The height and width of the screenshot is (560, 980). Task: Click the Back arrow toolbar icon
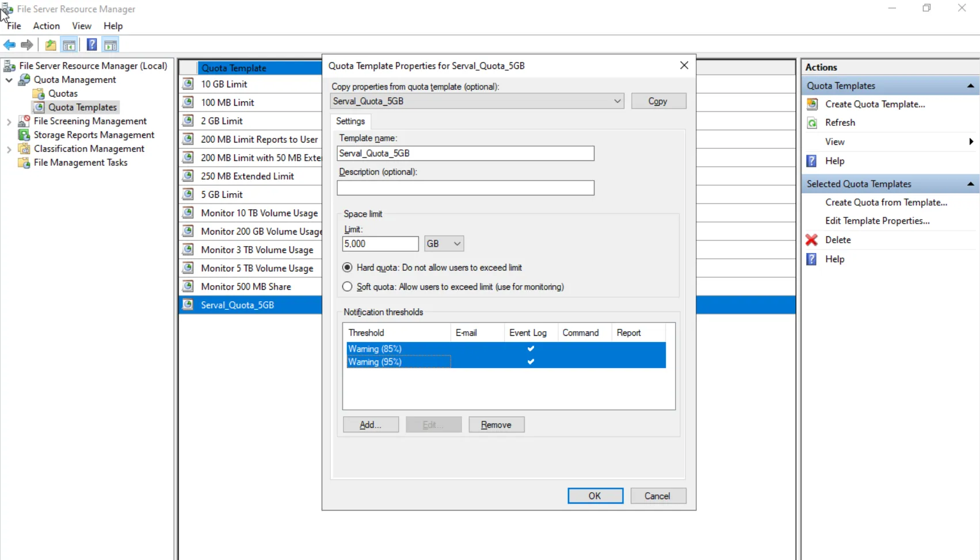tap(10, 45)
